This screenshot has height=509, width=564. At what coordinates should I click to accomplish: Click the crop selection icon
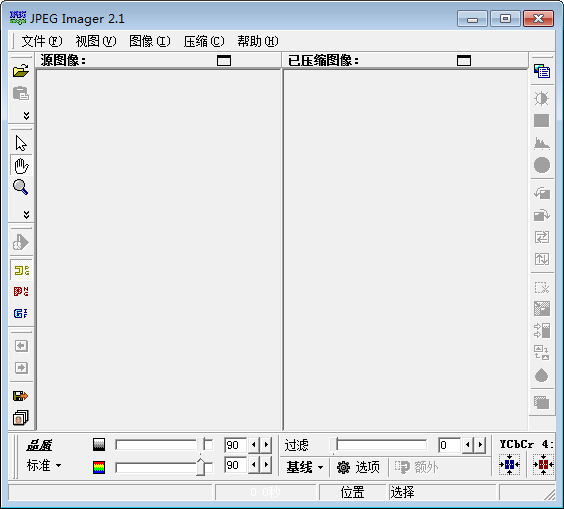tap(542, 287)
